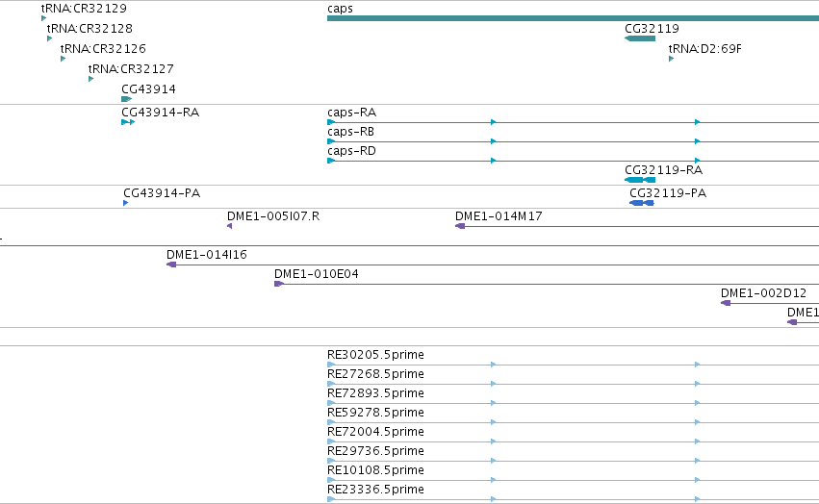Image resolution: width=819 pixels, height=504 pixels.
Task: Click the DME1-014I16 clone arrowhead
Action: (x=171, y=265)
